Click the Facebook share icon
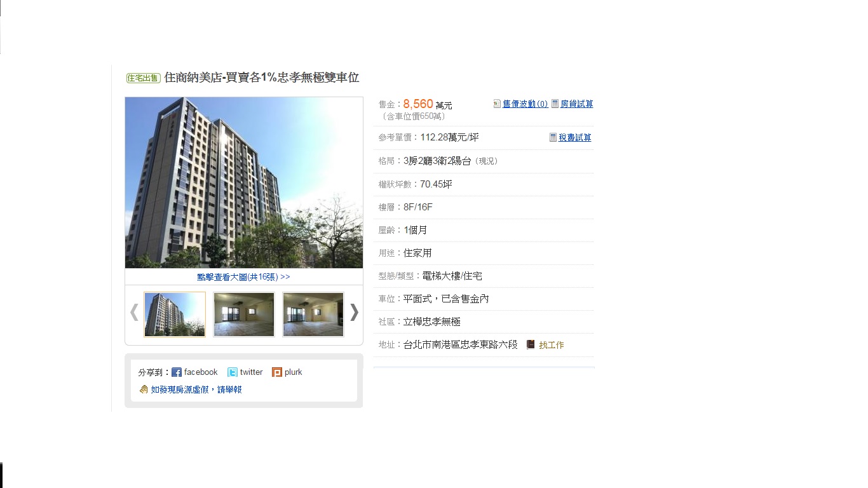This screenshot has height=488, width=868. click(x=177, y=372)
